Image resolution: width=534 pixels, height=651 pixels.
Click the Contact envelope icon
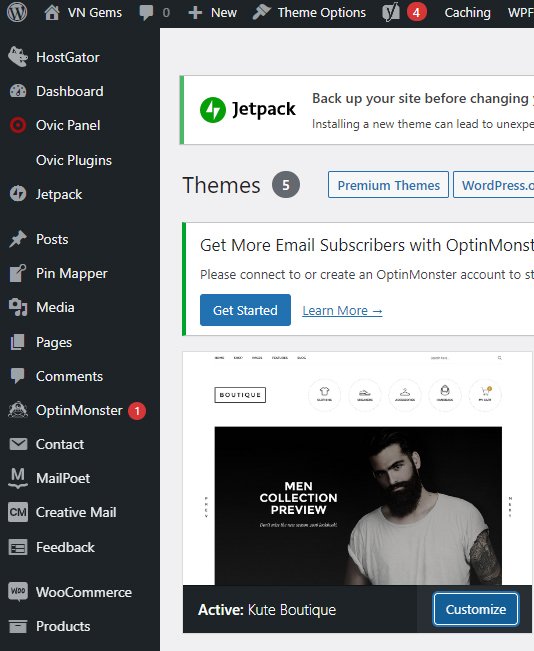point(18,444)
